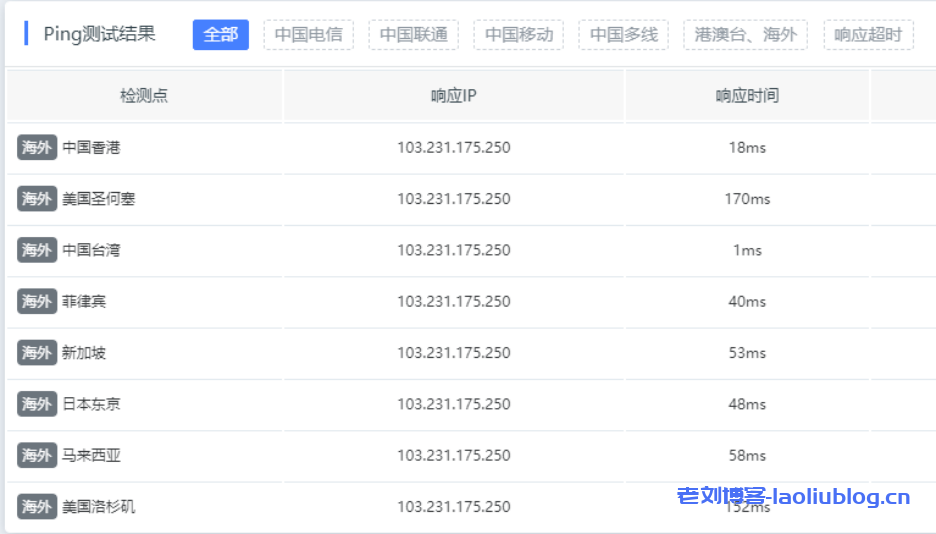Select 港澳台、海外 filter tab
This screenshot has height=534, width=936.
click(745, 34)
